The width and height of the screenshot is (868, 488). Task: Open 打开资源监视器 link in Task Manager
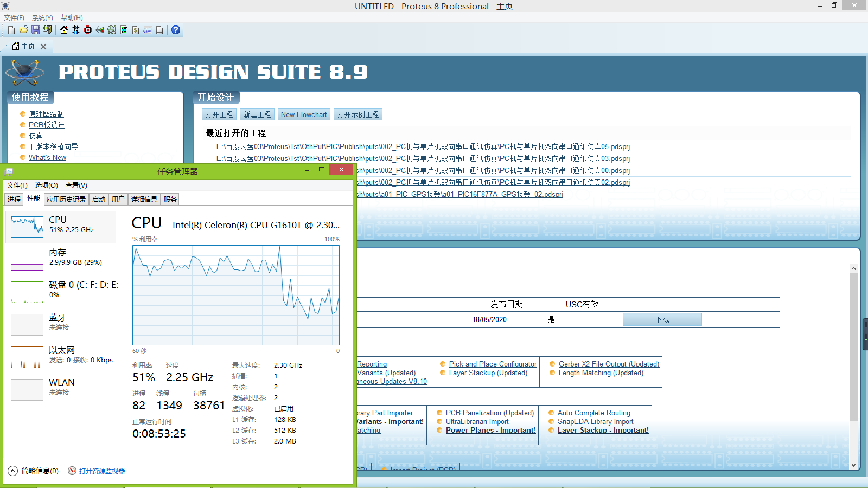point(102,471)
